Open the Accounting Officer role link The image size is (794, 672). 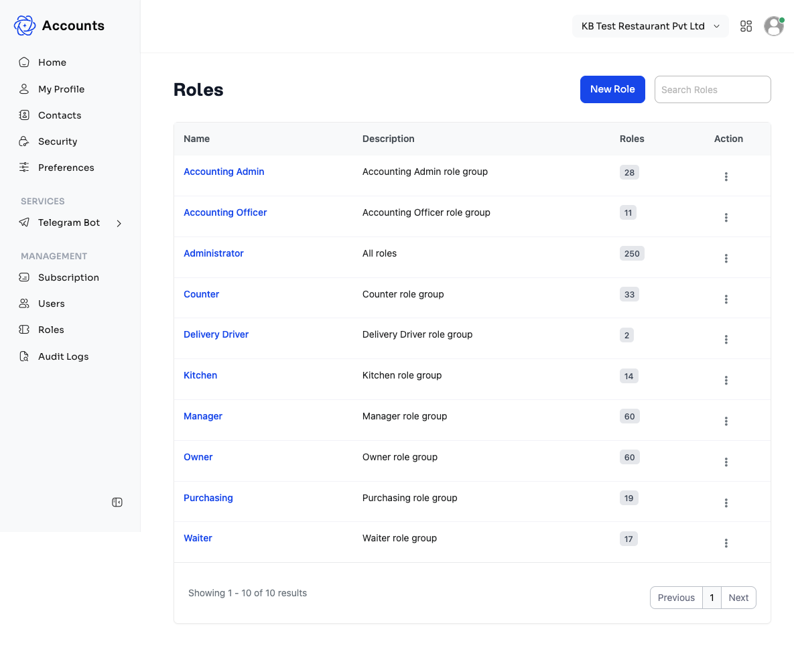pyautogui.click(x=225, y=212)
